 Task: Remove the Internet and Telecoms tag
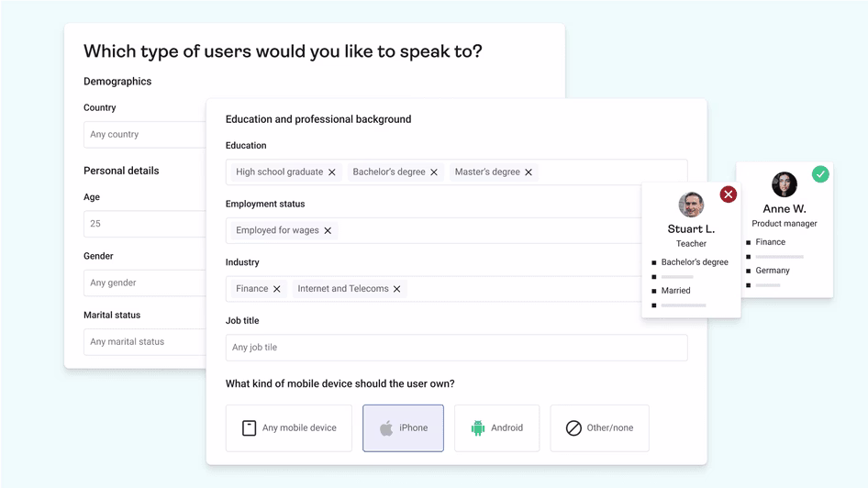pos(397,289)
